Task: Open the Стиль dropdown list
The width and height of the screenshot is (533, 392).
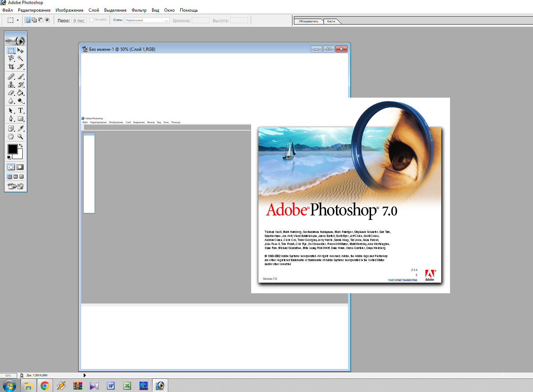Action: 166,20
